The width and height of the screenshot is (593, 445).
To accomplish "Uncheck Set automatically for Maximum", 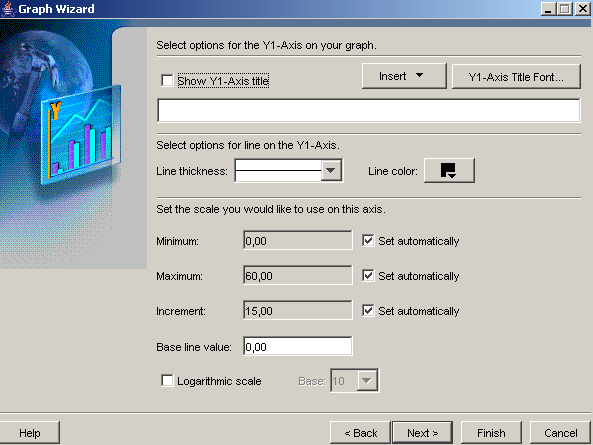I will (x=368, y=276).
